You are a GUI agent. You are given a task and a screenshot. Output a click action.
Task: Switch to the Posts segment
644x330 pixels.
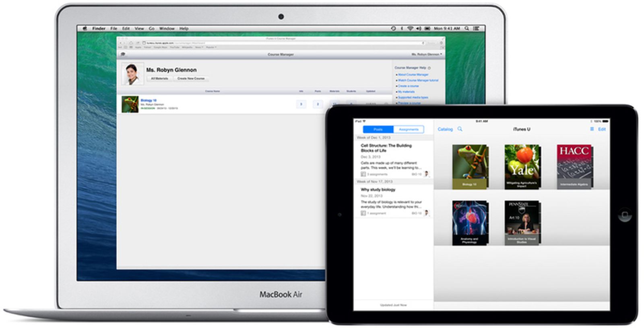point(378,129)
